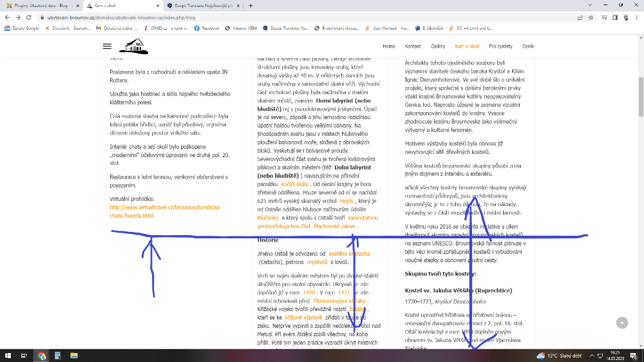Open Ceník navigation item

[x=528, y=46]
